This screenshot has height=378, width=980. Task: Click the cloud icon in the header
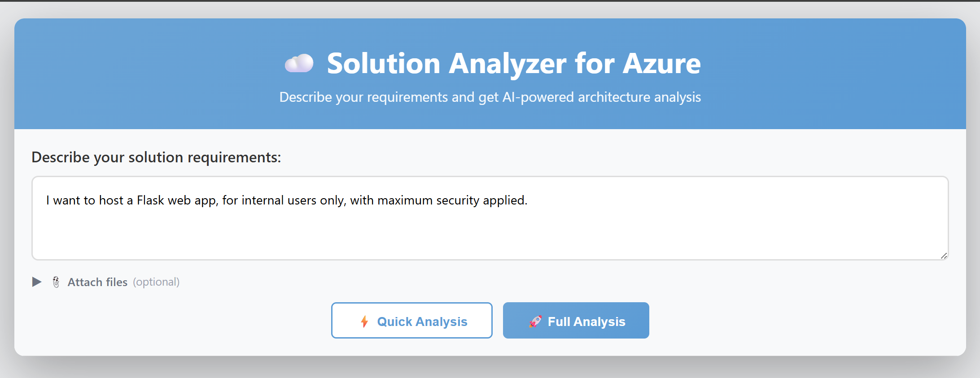point(299,63)
